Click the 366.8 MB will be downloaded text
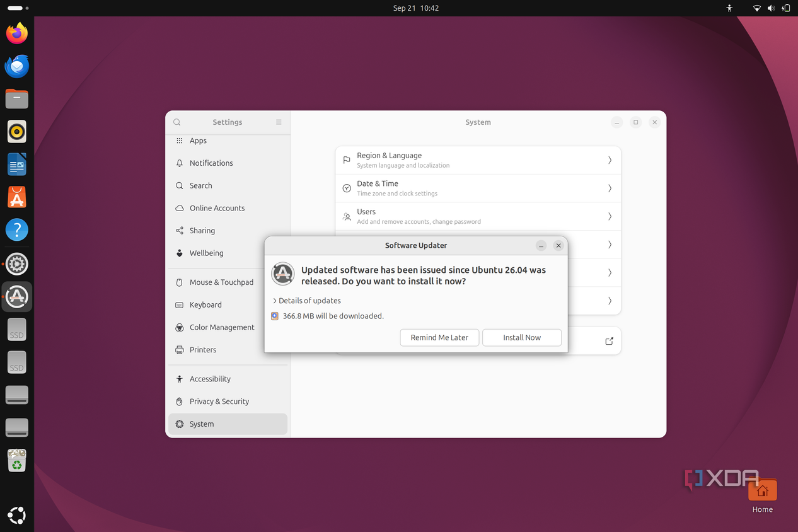The image size is (798, 532). tap(333, 316)
